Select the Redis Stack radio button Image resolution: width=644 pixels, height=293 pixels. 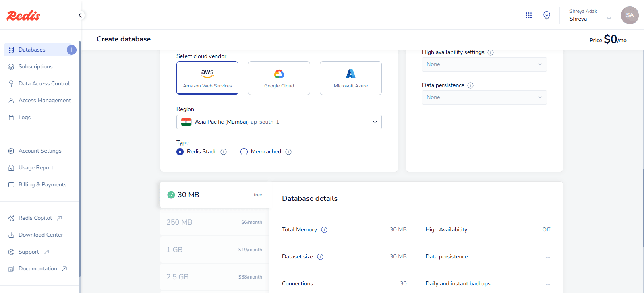click(180, 152)
